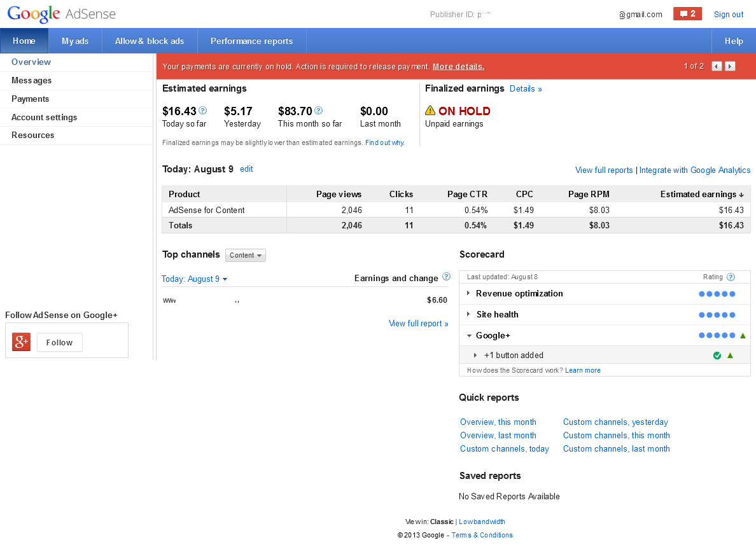Click the red notifications message icon

(687, 14)
